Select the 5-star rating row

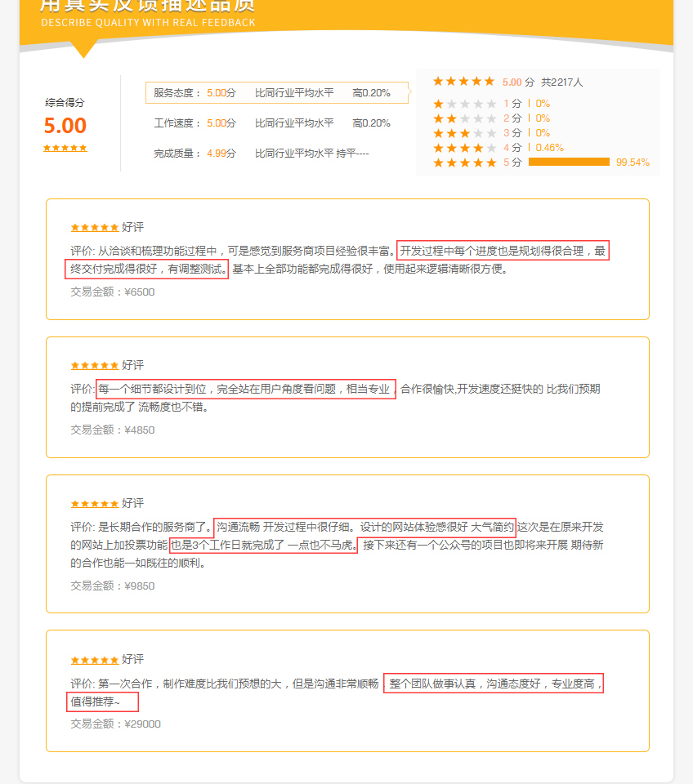[541, 162]
